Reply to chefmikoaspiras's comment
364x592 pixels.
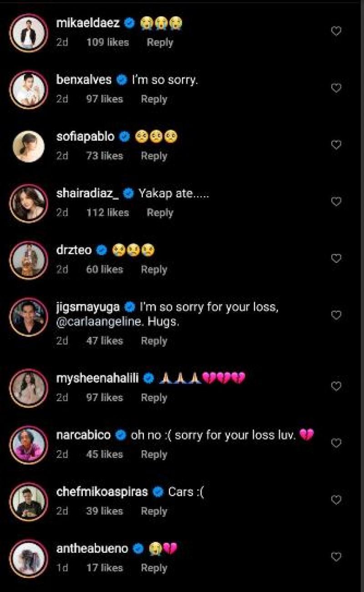[x=154, y=511]
